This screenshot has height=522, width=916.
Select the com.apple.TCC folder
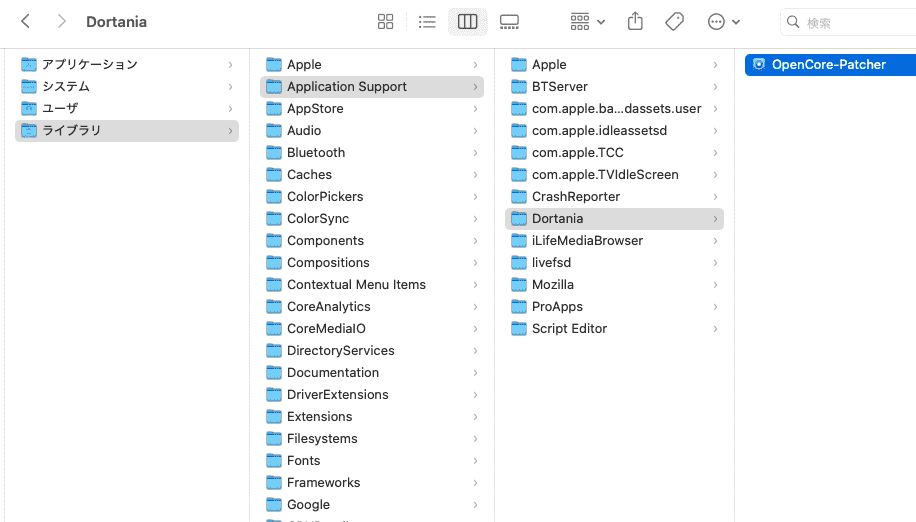[614, 152]
